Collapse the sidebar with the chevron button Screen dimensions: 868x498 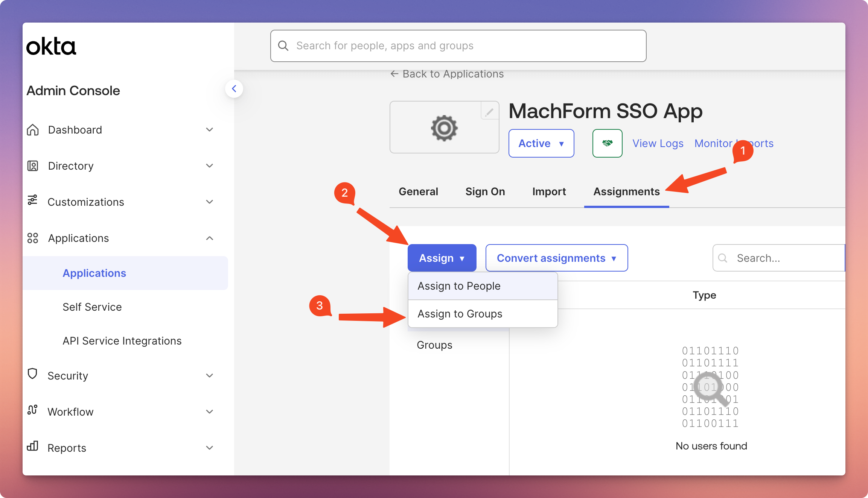click(234, 89)
